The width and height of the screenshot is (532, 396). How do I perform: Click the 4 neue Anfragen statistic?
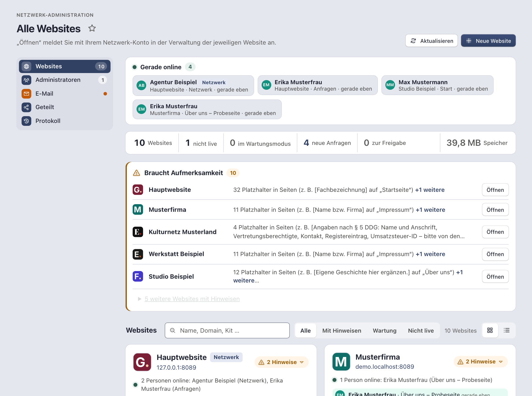click(327, 143)
